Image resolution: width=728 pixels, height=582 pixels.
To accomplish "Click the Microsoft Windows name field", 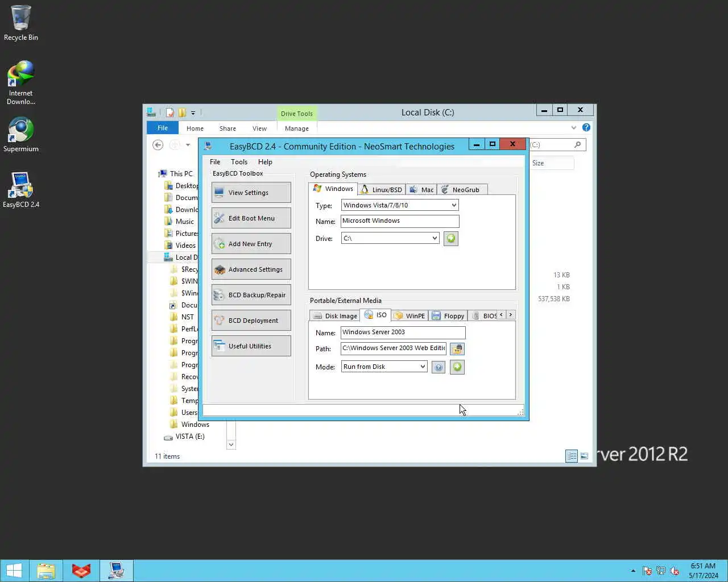I will click(x=400, y=221).
